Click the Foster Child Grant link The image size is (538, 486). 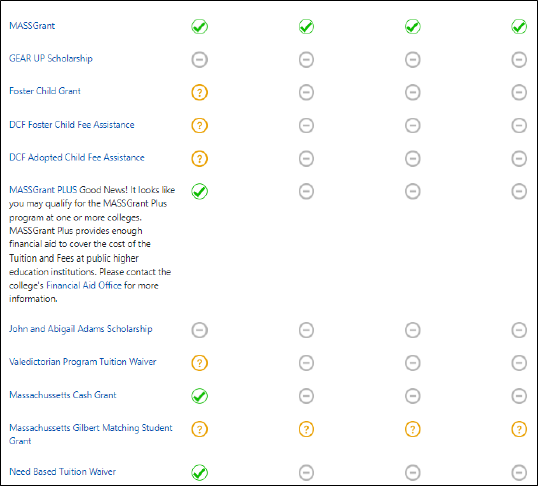click(x=45, y=91)
